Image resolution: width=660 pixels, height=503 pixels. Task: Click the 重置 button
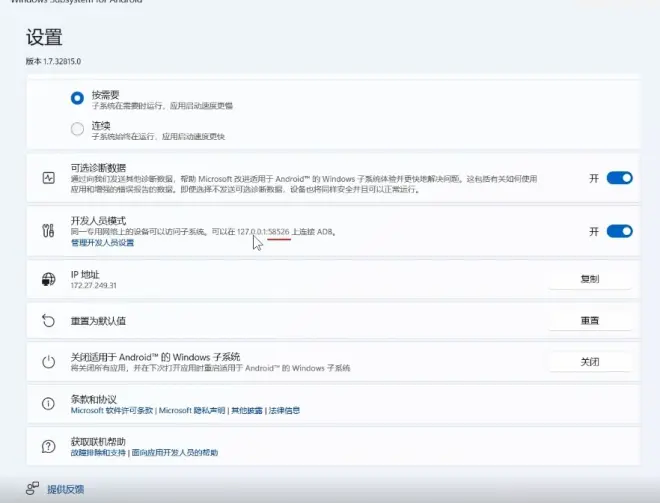(590, 321)
